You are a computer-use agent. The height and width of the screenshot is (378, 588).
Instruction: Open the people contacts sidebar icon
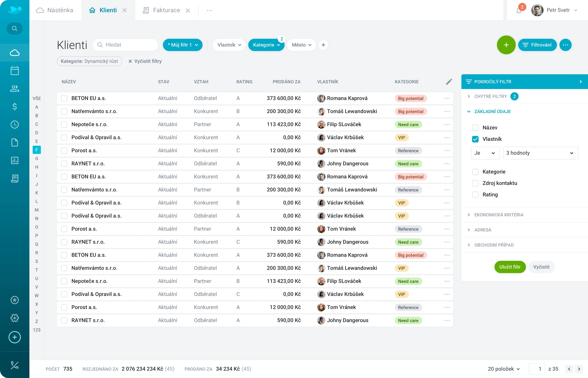pos(14,89)
